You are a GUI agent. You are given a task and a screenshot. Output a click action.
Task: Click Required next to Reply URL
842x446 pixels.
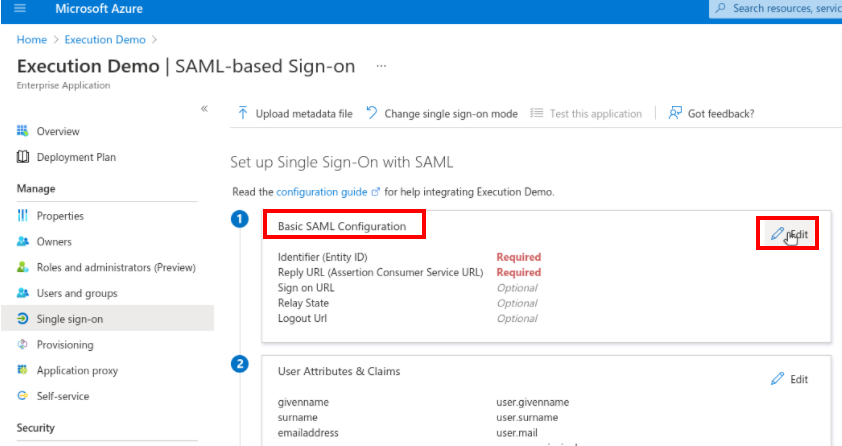click(519, 273)
